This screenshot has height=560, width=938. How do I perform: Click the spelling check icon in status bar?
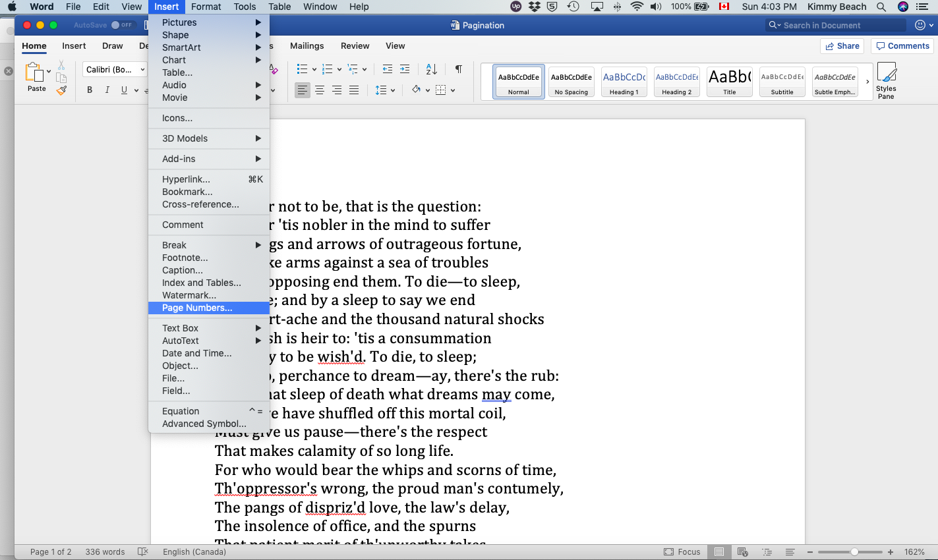tap(142, 552)
